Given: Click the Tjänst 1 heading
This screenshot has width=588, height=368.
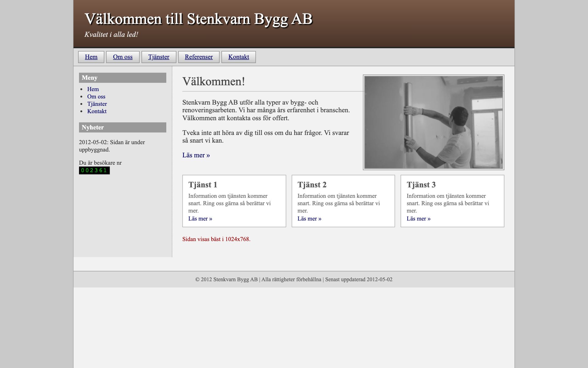Looking at the screenshot, I should pyautogui.click(x=203, y=185).
